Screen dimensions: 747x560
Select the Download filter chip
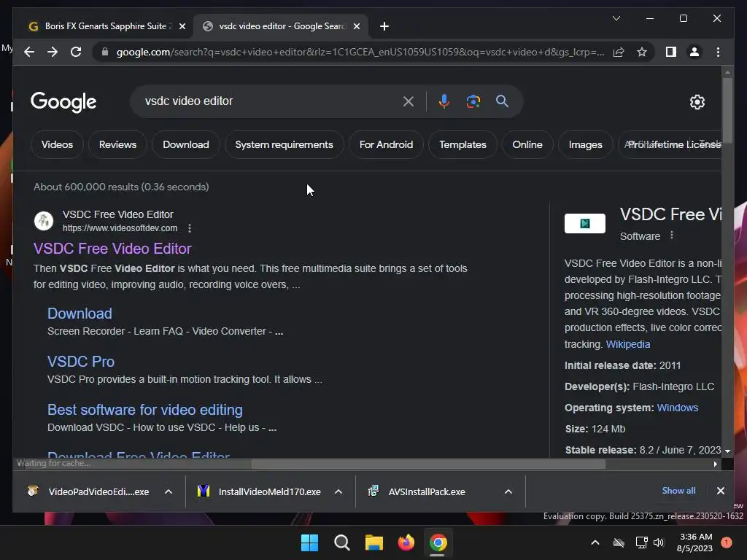[186, 145]
